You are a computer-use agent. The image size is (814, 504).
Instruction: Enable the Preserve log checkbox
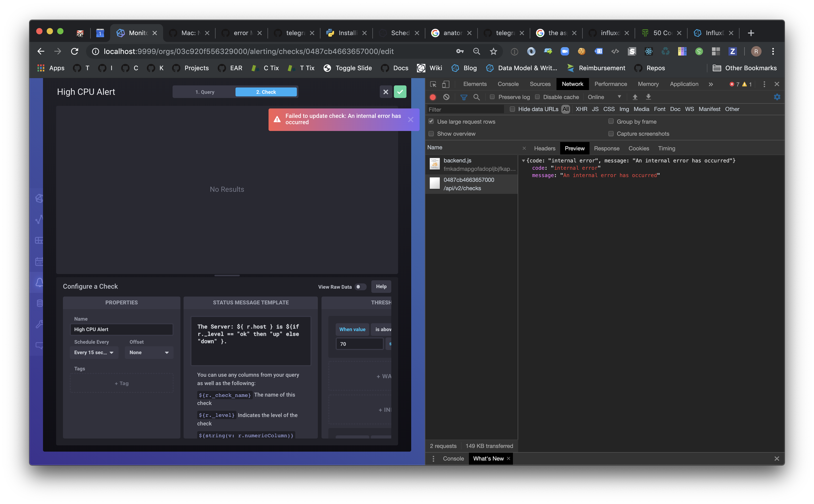click(492, 97)
